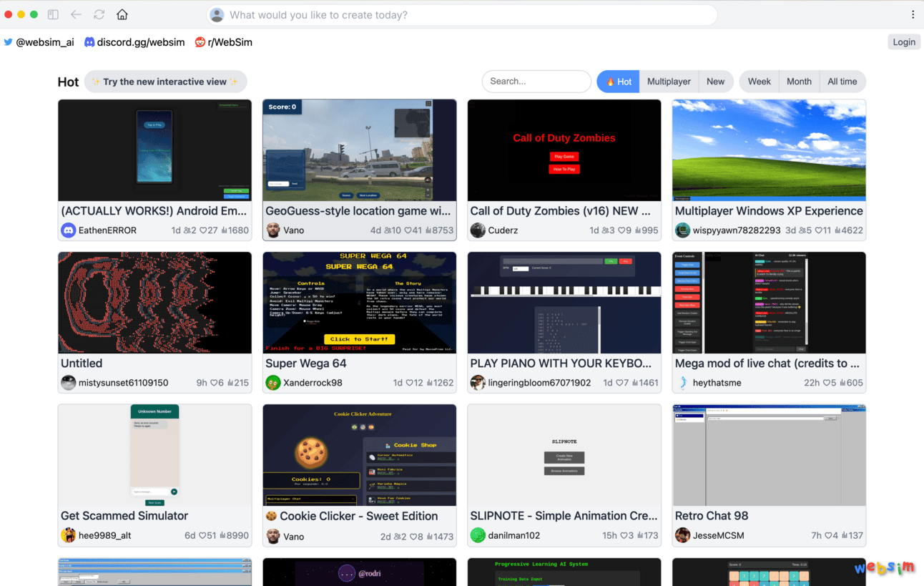Click heythatsme's profile avatar
Image resolution: width=924 pixels, height=586 pixels.
pos(682,383)
